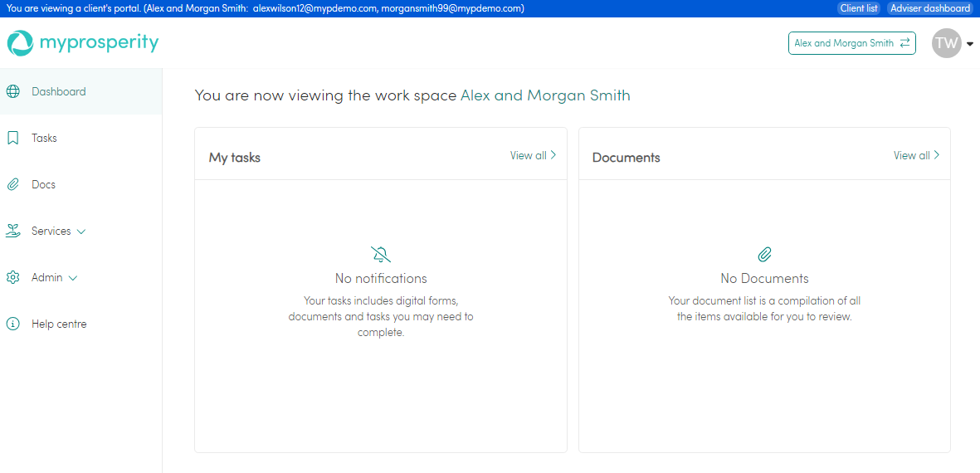Expand the Admin submenu chevron

tap(73, 278)
